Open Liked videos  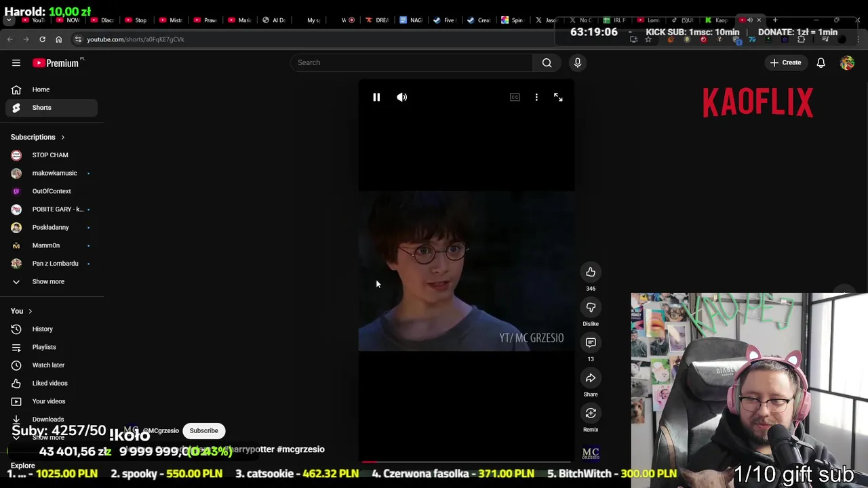pos(52,383)
